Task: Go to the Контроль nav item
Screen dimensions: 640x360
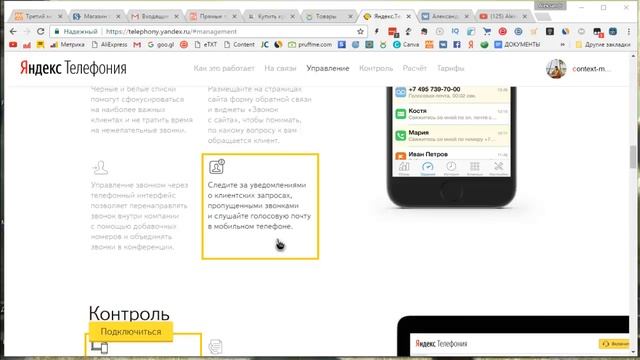Action: tap(376, 68)
